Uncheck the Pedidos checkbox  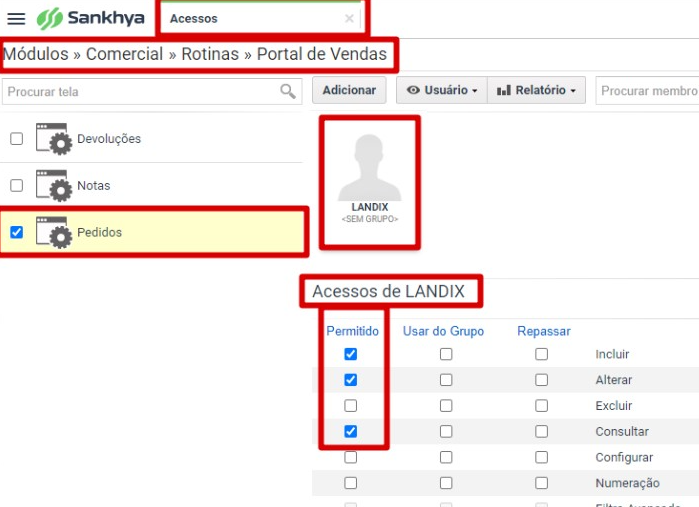[16, 233]
